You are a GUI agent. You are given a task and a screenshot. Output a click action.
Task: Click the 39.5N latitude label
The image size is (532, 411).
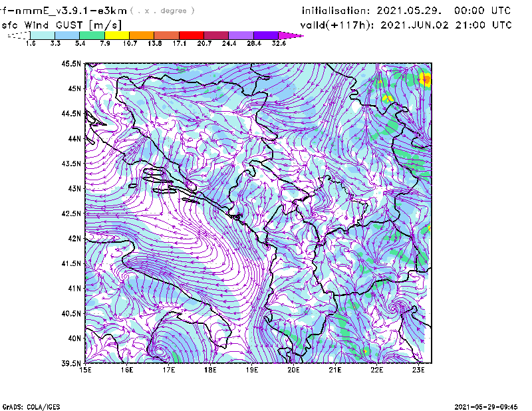click(x=71, y=364)
